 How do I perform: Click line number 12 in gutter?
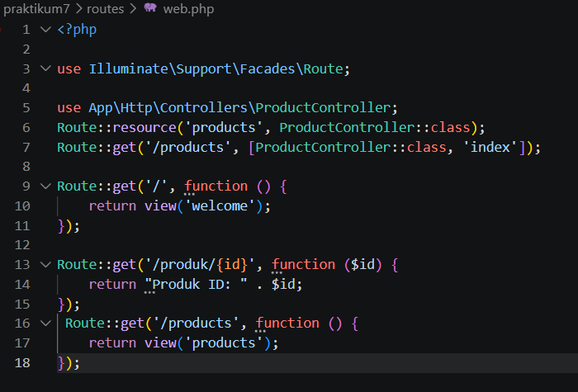22,244
